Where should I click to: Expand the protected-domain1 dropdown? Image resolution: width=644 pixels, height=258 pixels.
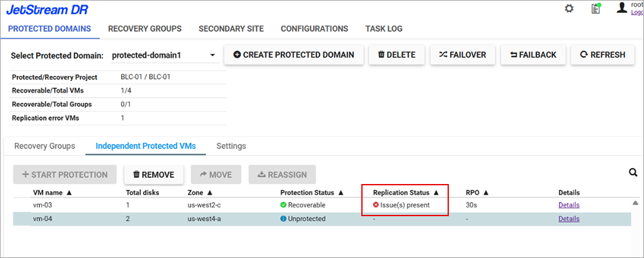213,55
